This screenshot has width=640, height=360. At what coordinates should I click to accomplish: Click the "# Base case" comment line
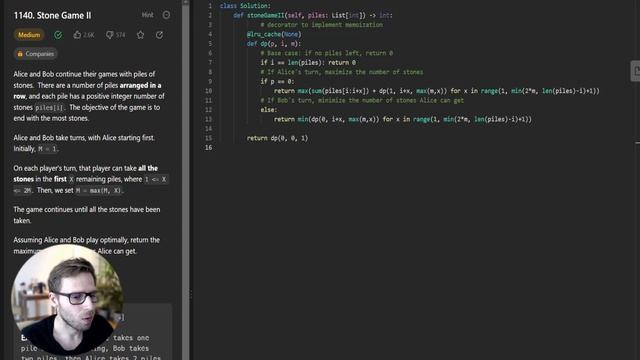coord(327,53)
